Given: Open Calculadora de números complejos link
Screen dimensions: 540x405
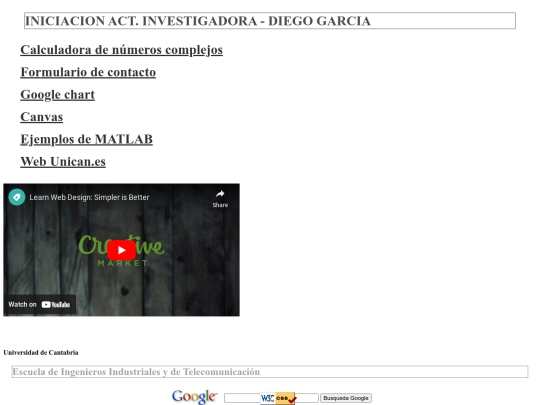Looking at the screenshot, I should tap(122, 50).
